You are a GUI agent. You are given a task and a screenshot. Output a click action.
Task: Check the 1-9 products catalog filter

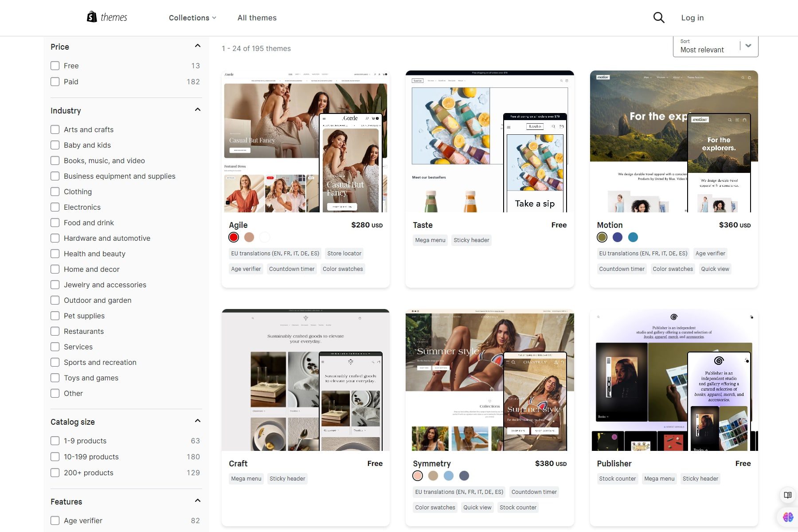click(x=55, y=441)
